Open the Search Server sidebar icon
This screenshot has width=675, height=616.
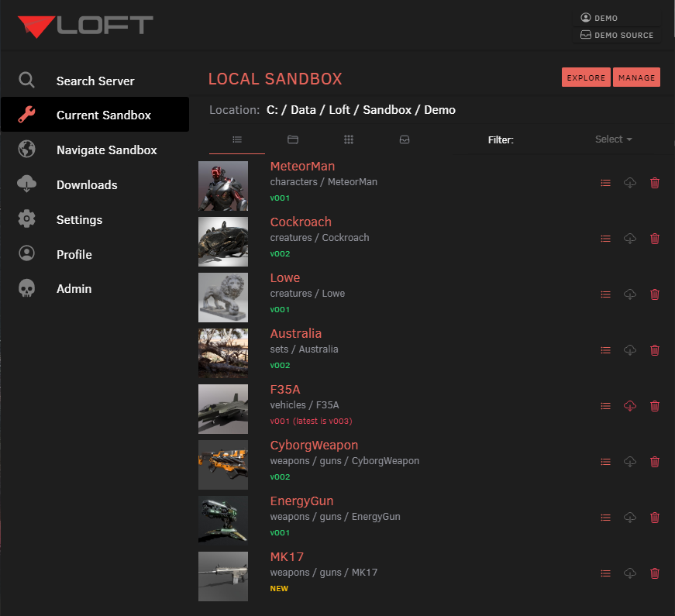pos(26,80)
